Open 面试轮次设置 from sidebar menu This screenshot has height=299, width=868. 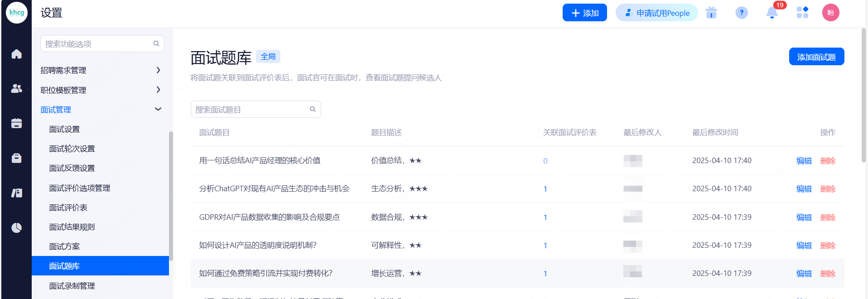(x=72, y=149)
